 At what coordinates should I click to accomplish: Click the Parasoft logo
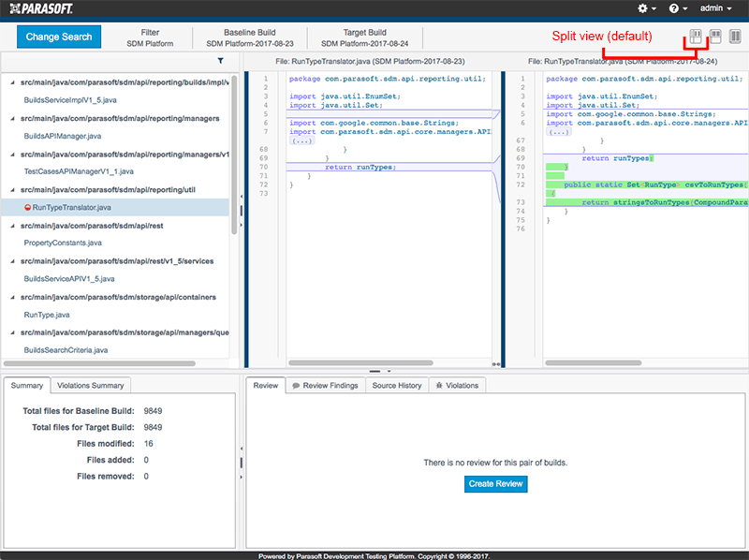[41, 8]
